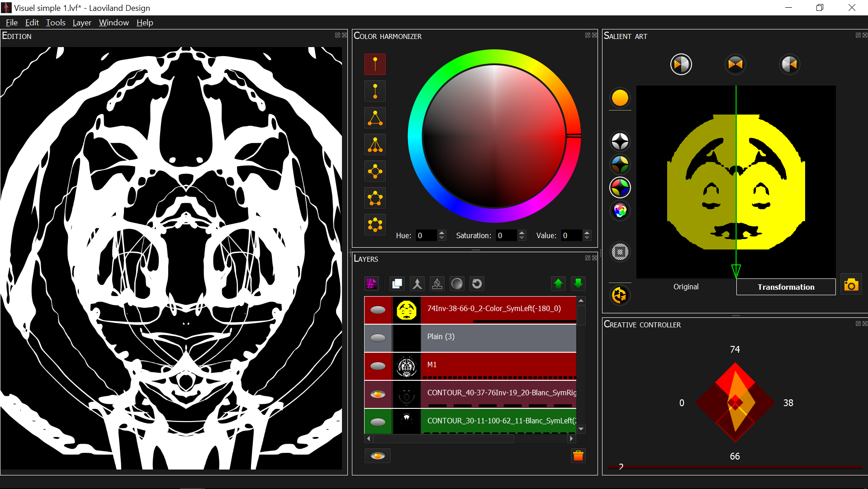
Task: Float the Color Harmonizer panel
Action: tap(588, 35)
